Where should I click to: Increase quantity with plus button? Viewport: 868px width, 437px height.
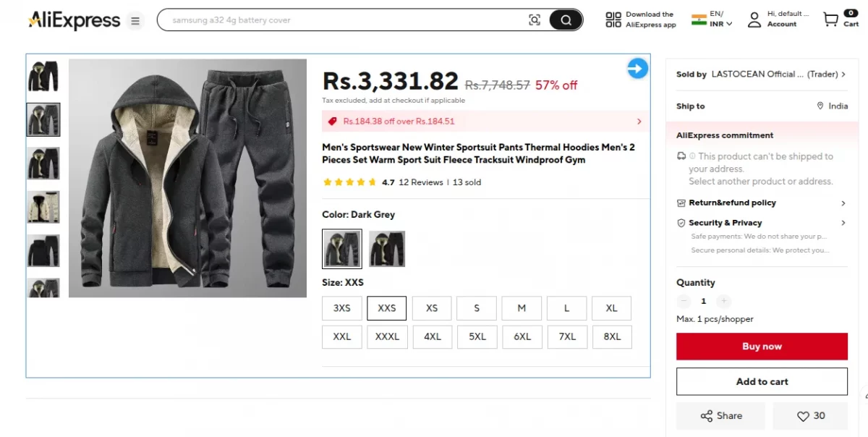(x=723, y=301)
